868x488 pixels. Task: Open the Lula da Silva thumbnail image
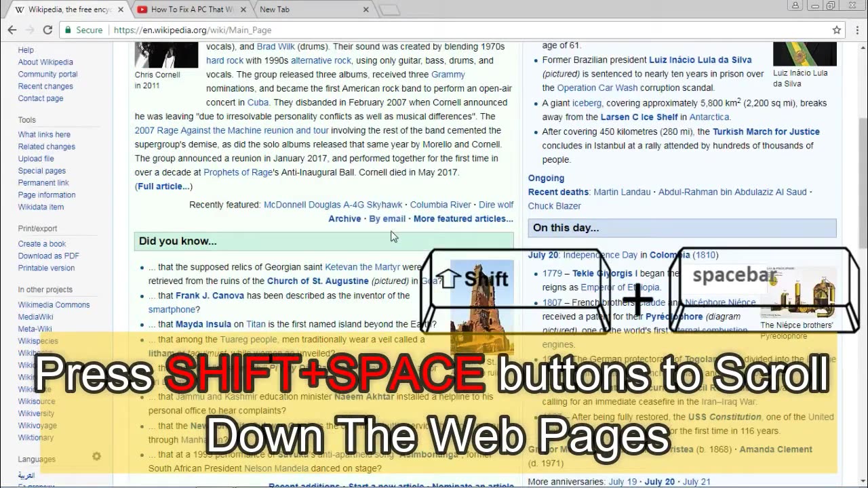[x=805, y=54]
